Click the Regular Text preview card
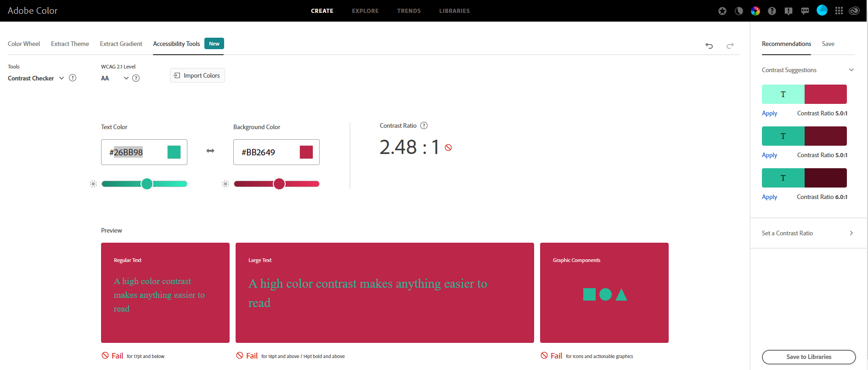 (165, 293)
